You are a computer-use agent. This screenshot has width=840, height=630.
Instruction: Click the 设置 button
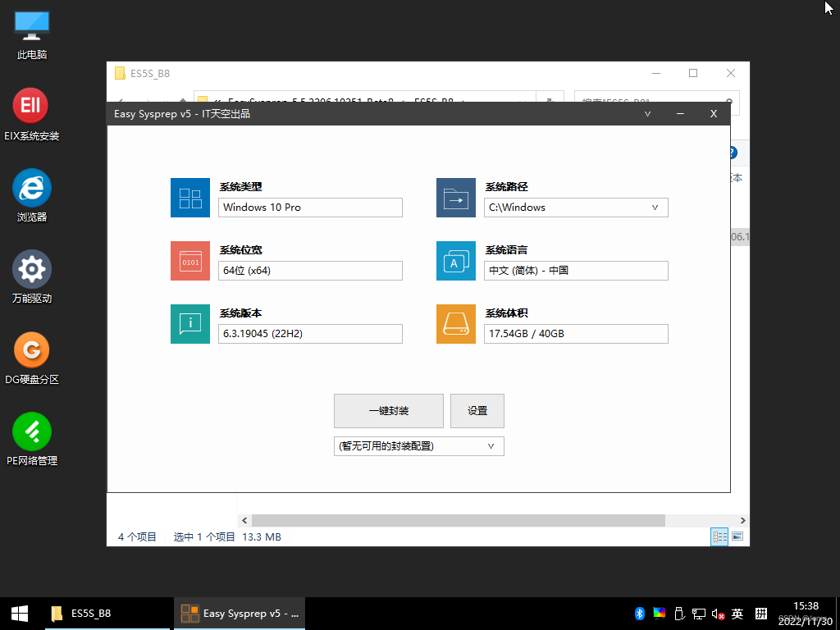[477, 411]
